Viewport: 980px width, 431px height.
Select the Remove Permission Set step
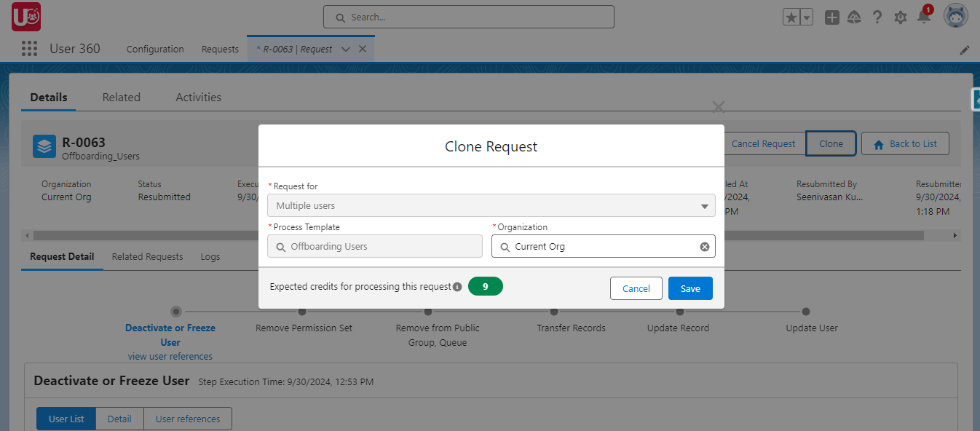click(304, 328)
